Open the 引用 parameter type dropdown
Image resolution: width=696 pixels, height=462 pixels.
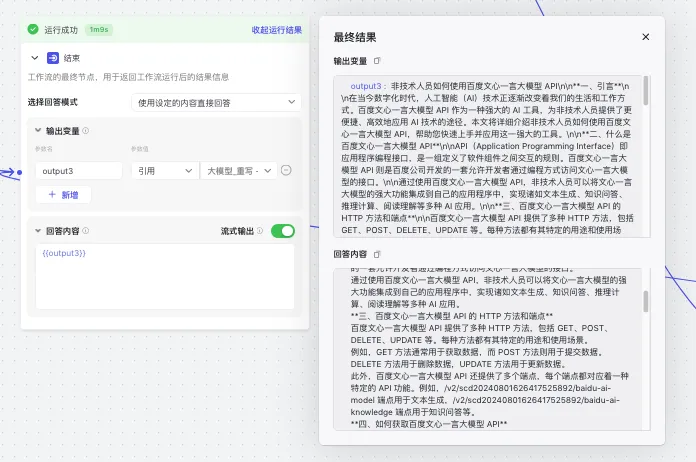coord(165,171)
